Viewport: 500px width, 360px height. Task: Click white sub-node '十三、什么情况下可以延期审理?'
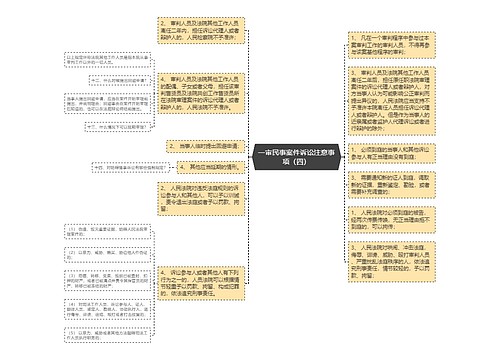[117, 127]
